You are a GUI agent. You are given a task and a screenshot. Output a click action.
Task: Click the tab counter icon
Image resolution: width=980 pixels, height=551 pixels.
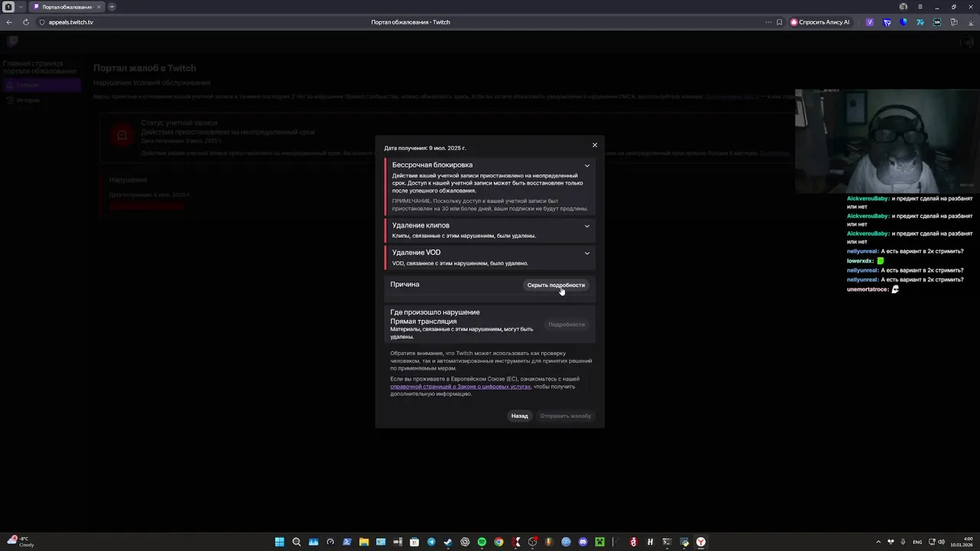tap(8, 7)
